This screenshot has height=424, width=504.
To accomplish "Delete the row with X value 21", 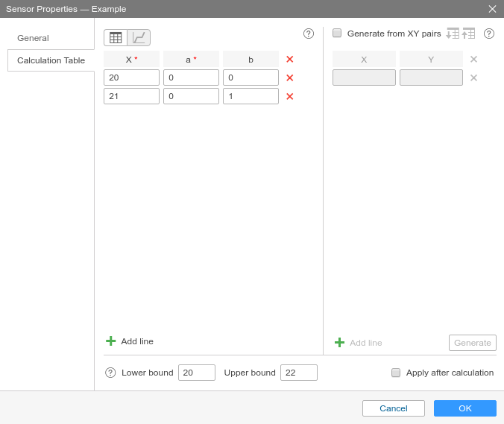I will pos(290,96).
